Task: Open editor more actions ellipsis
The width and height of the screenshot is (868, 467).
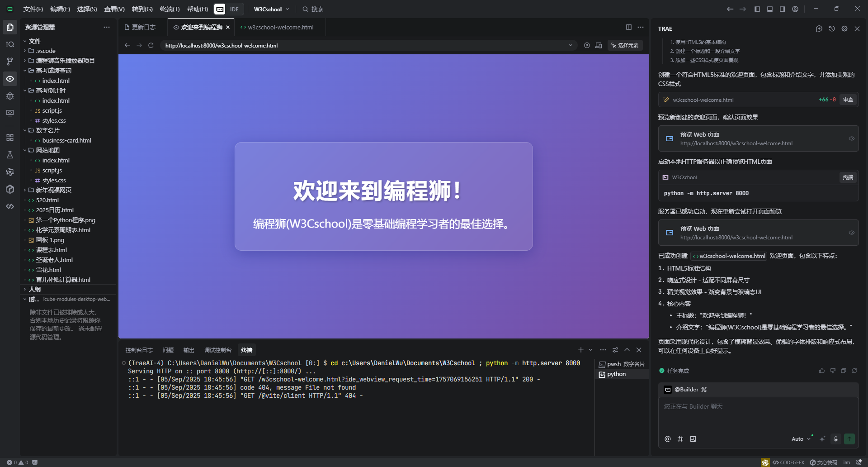Action: (641, 27)
